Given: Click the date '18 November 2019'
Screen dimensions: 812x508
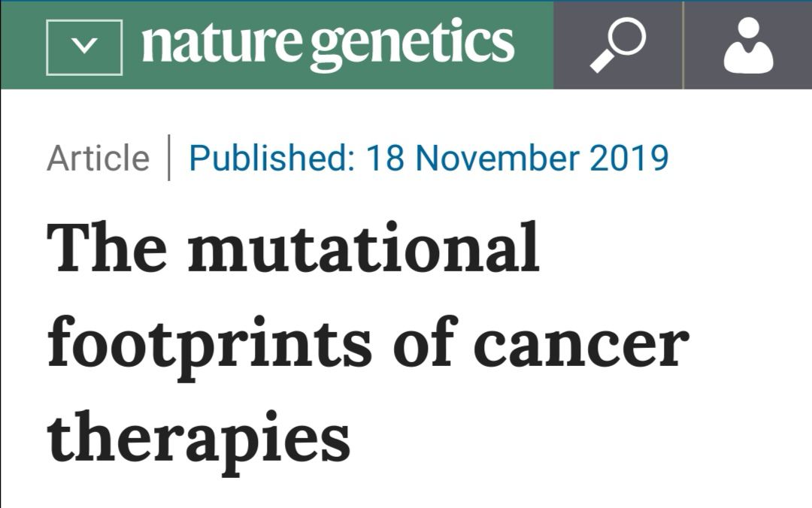Looking at the screenshot, I should pos(517,158).
